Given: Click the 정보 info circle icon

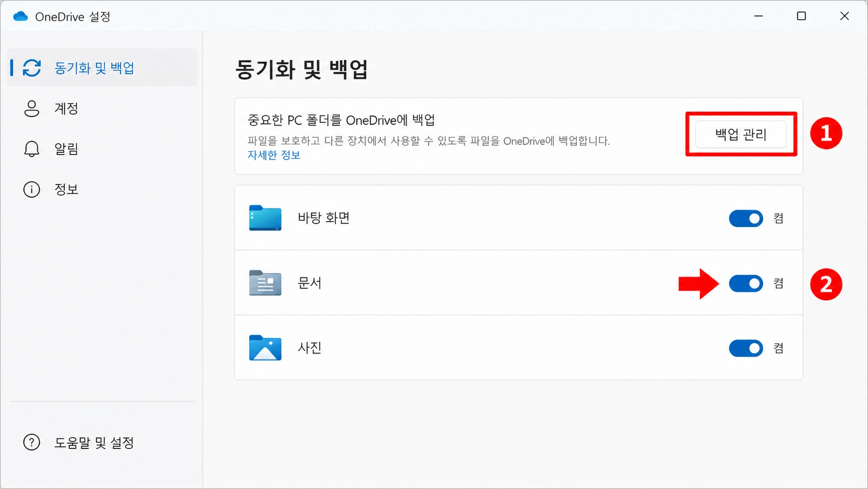Looking at the screenshot, I should coord(32,190).
